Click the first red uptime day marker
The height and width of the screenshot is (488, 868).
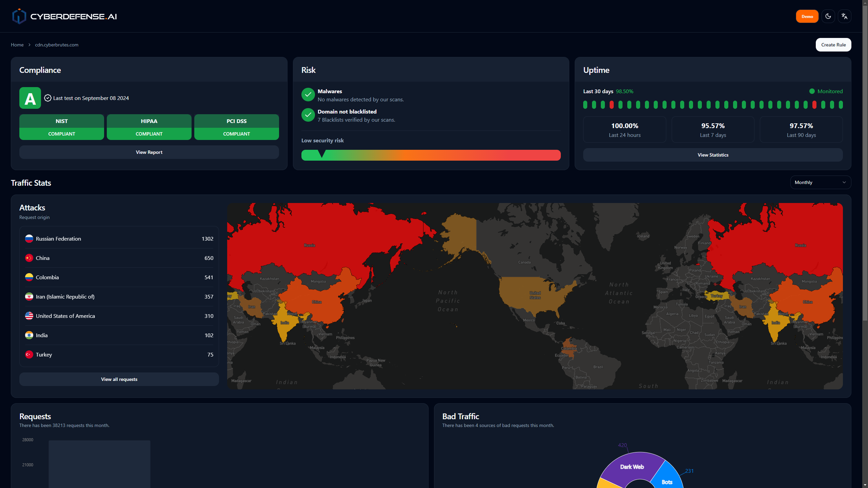[x=611, y=105]
